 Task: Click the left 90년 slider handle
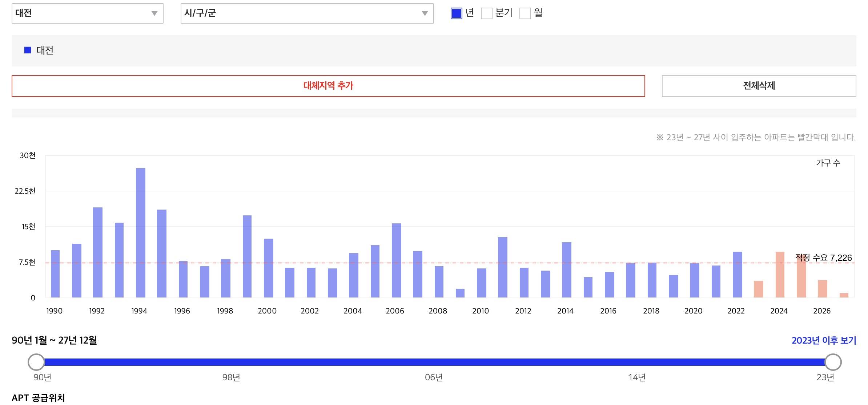pos(36,362)
